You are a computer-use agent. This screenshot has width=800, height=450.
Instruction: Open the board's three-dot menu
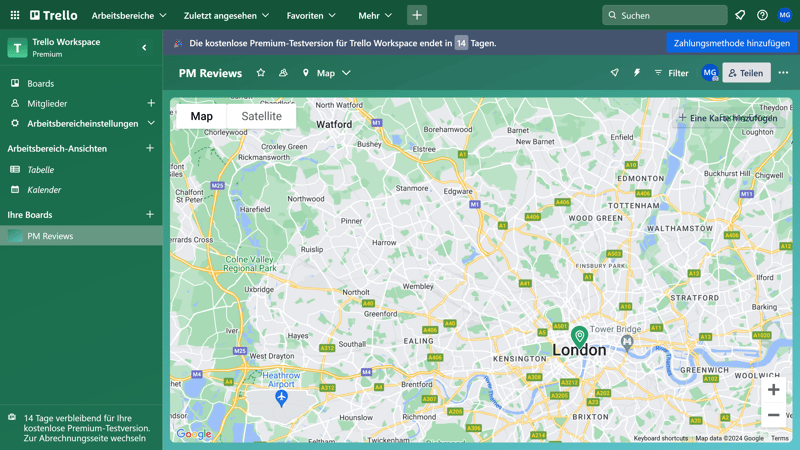(x=783, y=73)
